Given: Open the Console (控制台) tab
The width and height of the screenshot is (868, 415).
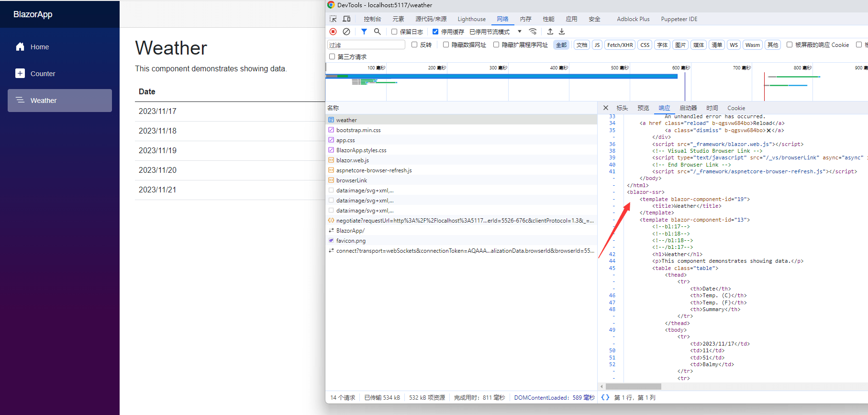Looking at the screenshot, I should tap(372, 19).
